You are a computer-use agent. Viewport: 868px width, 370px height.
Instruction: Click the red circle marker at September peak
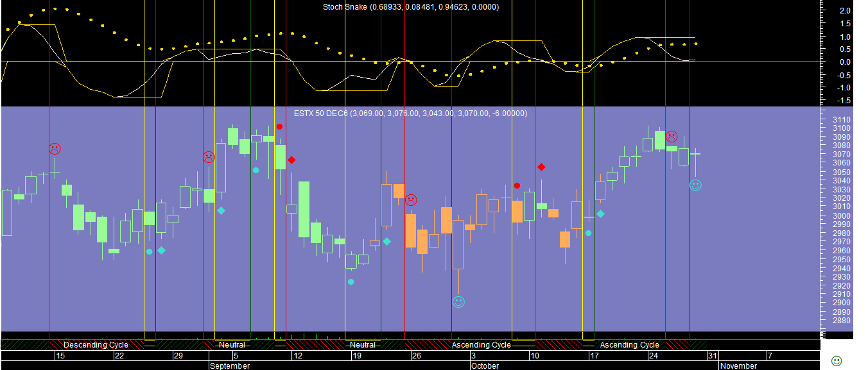tap(279, 127)
